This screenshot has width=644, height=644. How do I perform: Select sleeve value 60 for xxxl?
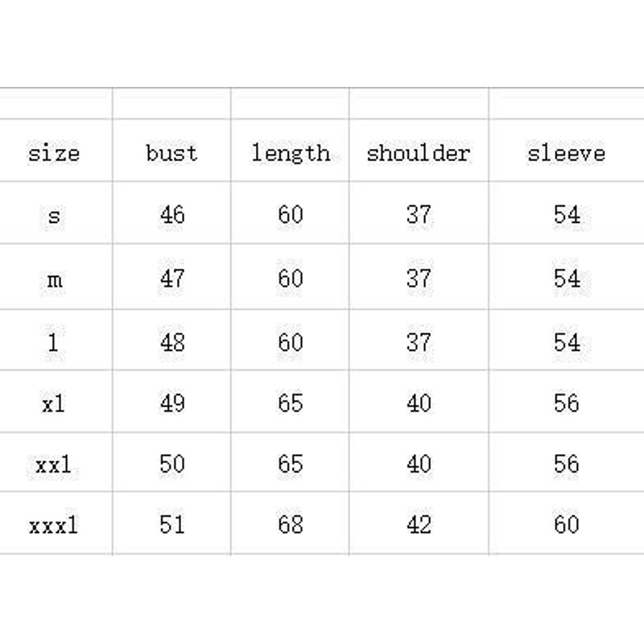[566, 525]
